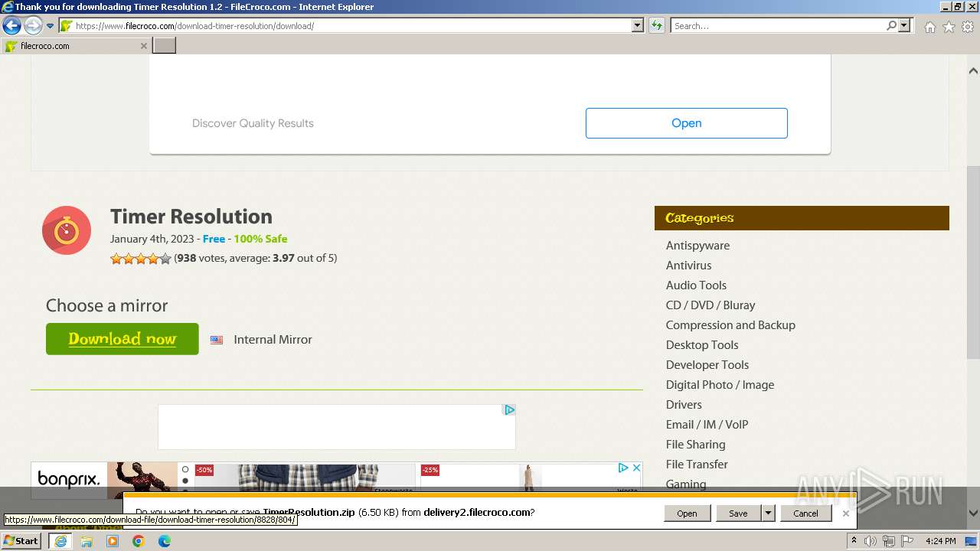Open the volume speaker tray icon

tap(871, 541)
